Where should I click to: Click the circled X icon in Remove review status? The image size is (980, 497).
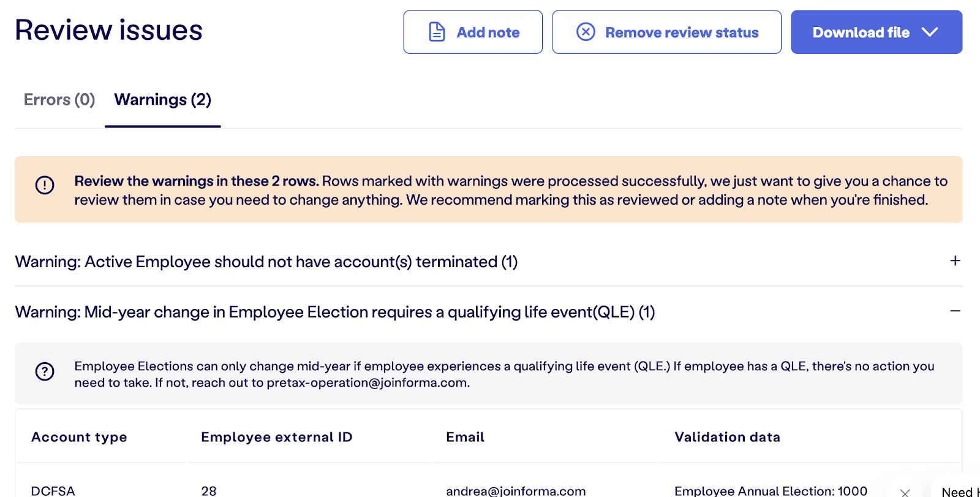click(586, 32)
